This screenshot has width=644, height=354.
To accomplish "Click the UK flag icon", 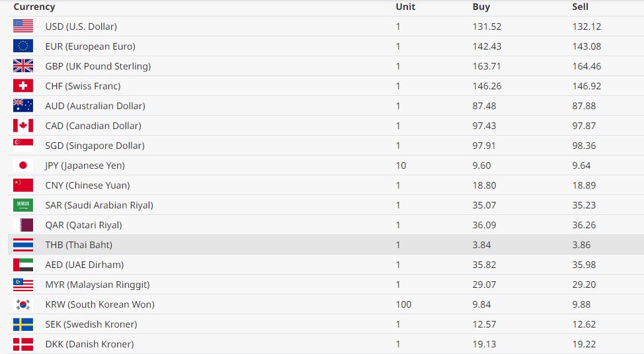I will (x=23, y=66).
